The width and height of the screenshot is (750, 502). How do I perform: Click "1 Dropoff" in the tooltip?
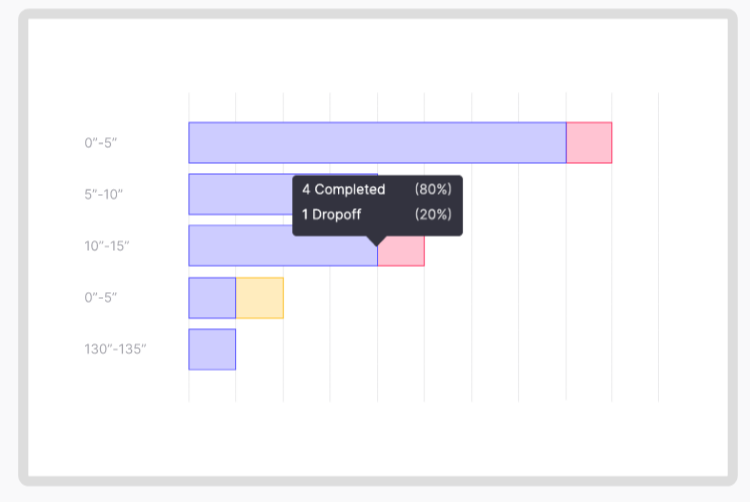click(332, 214)
